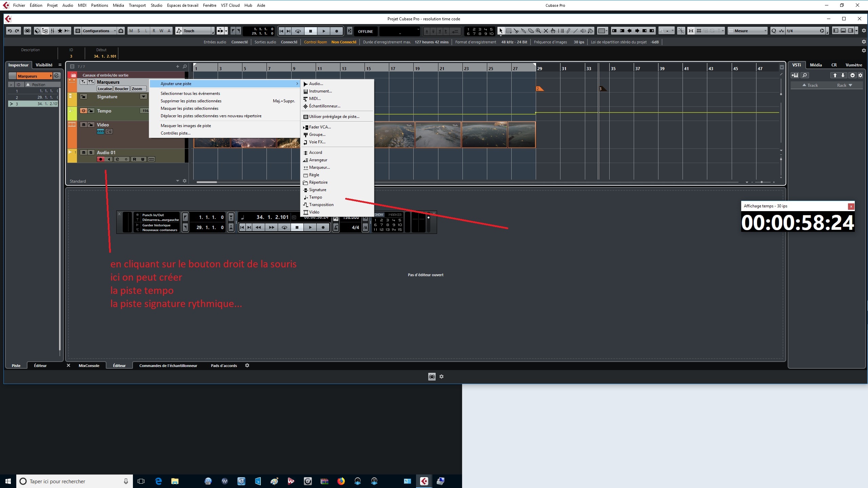The width and height of the screenshot is (868, 488).
Task: Disable the Tempo track activation button
Action: [83, 111]
